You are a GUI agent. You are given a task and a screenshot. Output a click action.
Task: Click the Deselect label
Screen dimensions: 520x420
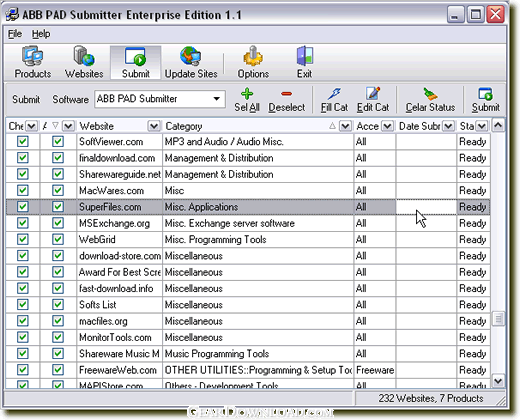pos(287,107)
